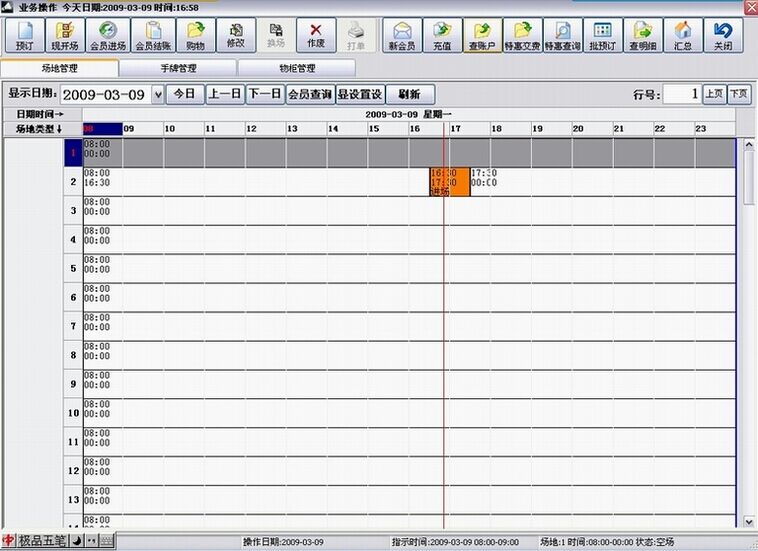Image resolution: width=758 pixels, height=551 pixels.
Task: Click the 会员结账 member checkout icon
Action: 153,35
